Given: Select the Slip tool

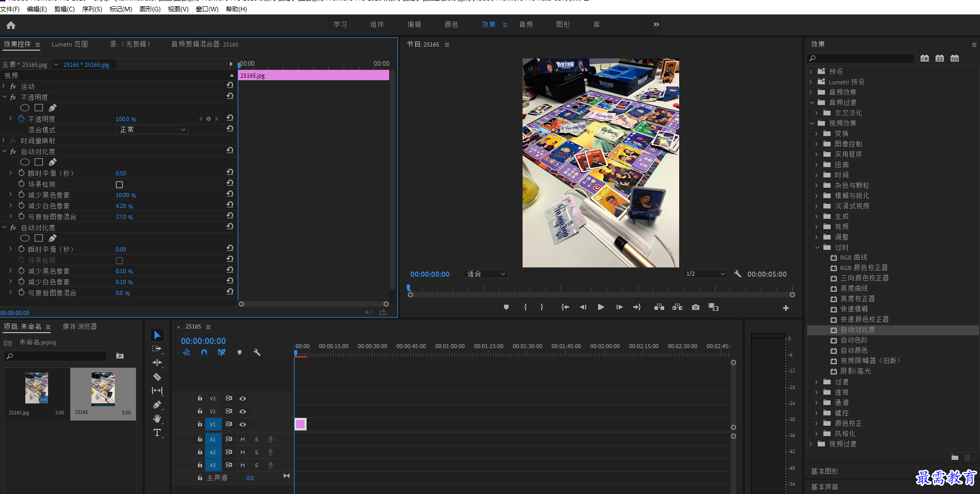Looking at the screenshot, I should point(157,391).
